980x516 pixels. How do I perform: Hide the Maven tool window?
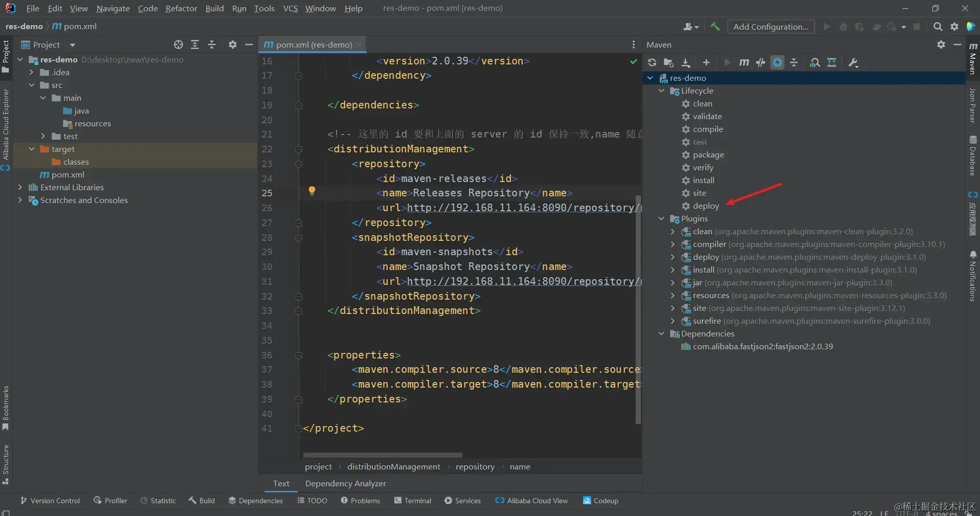957,44
